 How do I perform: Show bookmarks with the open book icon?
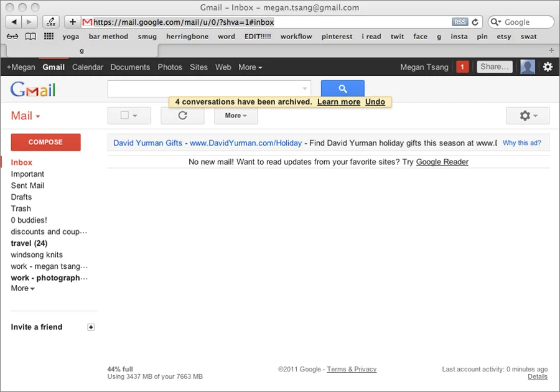coord(30,37)
